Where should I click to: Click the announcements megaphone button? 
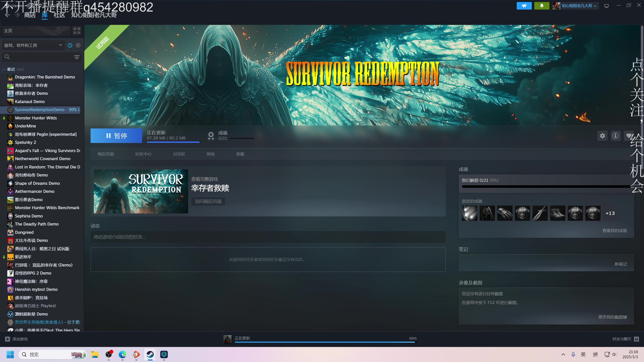(524, 6)
